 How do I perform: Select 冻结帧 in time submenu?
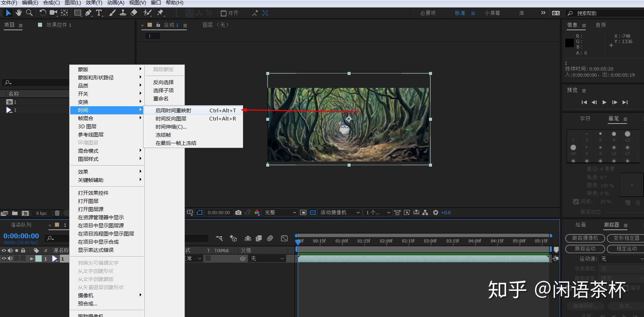click(194, 135)
